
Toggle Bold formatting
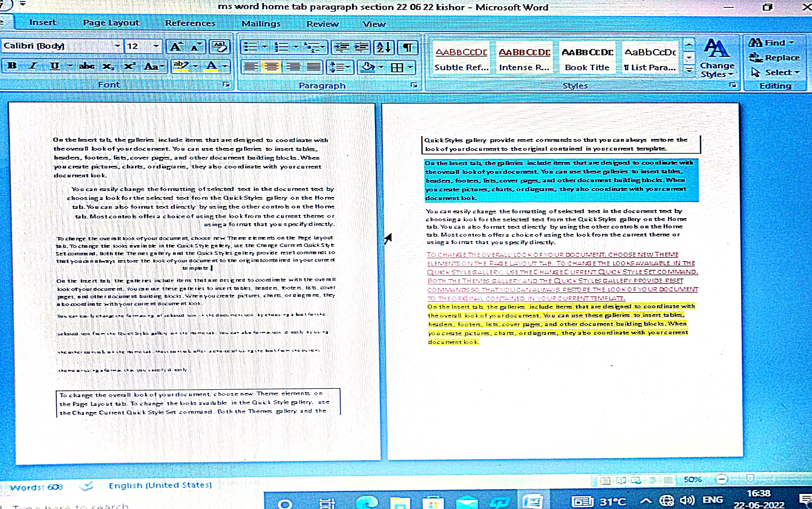point(12,66)
